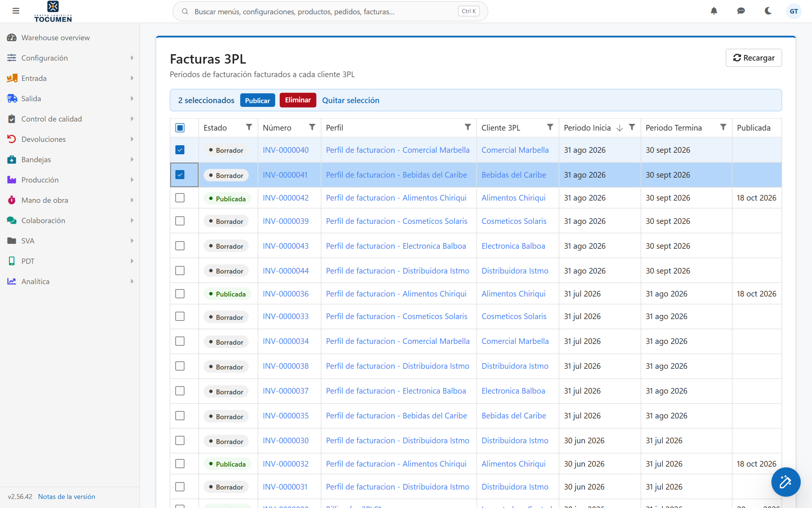The width and height of the screenshot is (812, 508).
Task: Toggle the select-all header checkbox
Action: (180, 128)
